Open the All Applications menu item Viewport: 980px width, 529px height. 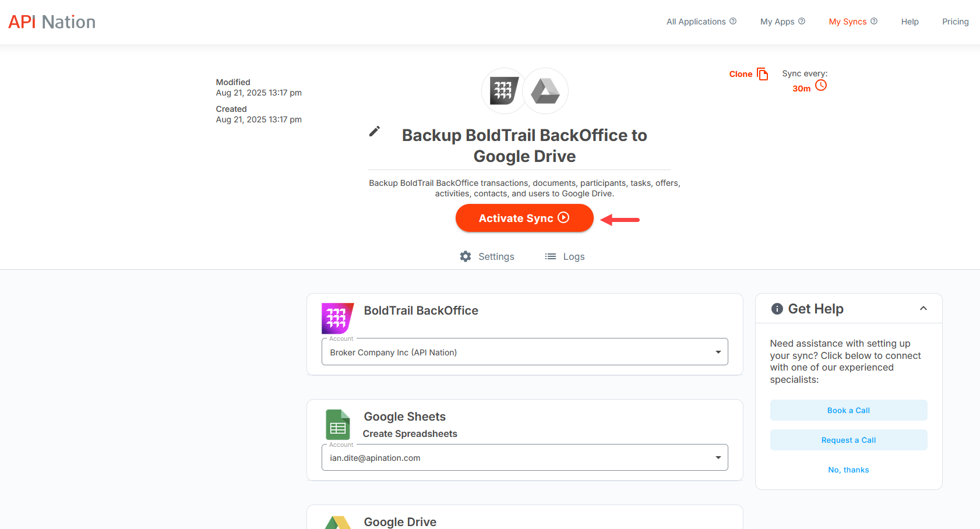point(696,22)
